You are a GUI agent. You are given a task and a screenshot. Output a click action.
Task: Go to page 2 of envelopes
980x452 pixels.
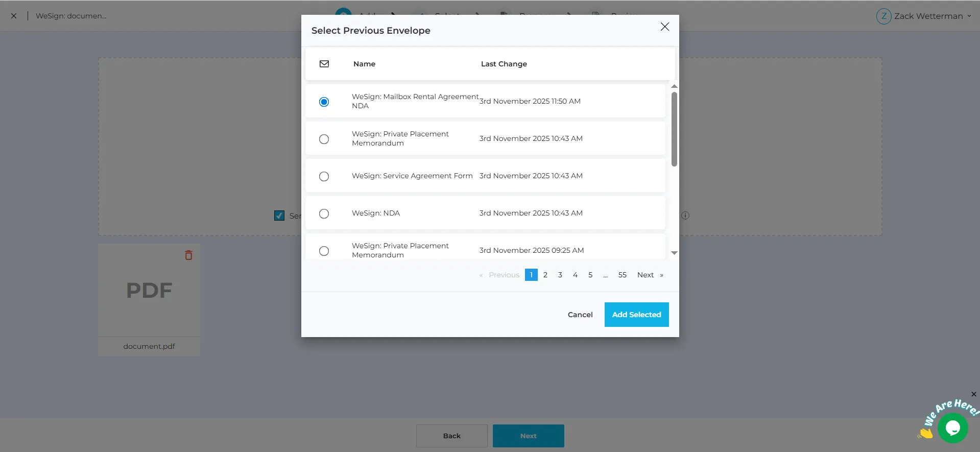tap(545, 275)
